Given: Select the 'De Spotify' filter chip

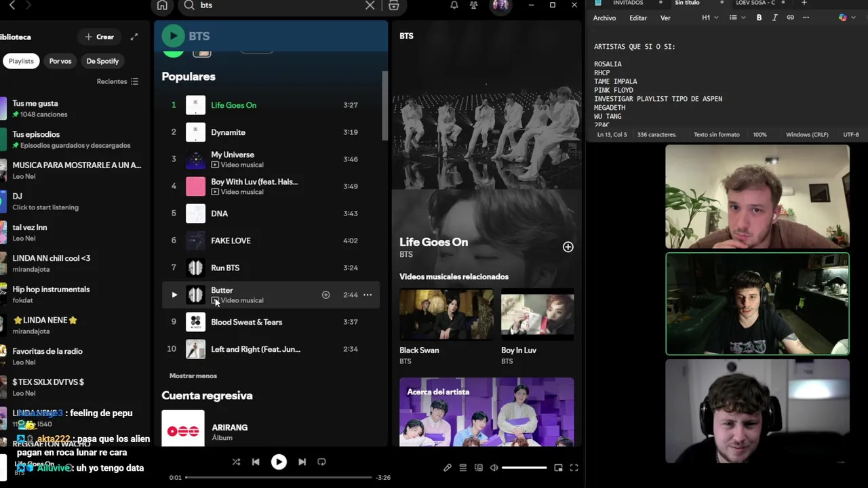Looking at the screenshot, I should tap(102, 61).
